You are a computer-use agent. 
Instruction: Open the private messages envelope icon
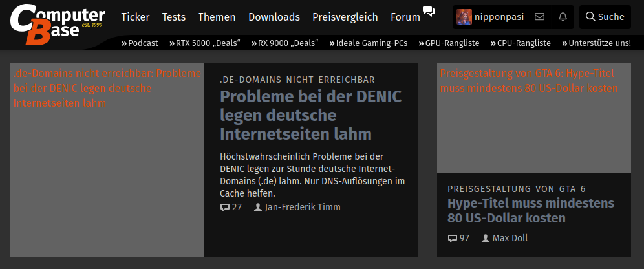539,17
